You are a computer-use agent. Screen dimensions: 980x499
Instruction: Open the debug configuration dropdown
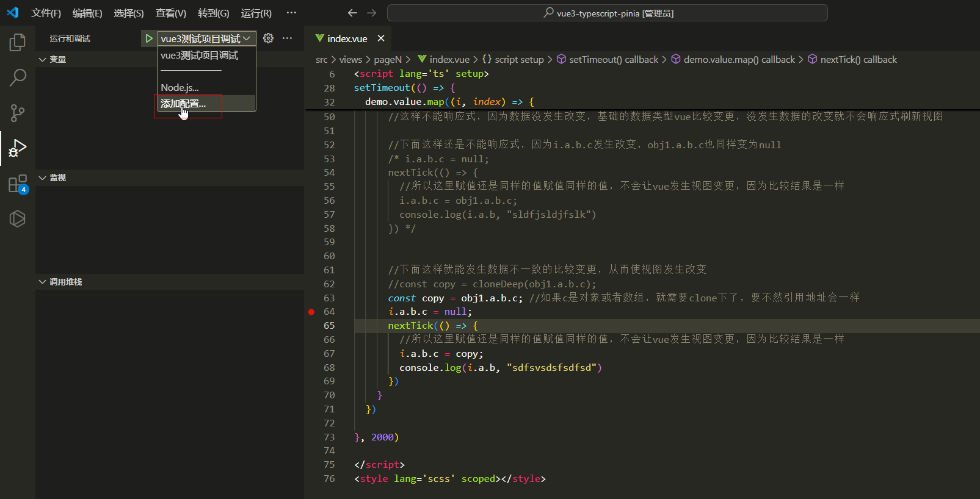(x=206, y=38)
